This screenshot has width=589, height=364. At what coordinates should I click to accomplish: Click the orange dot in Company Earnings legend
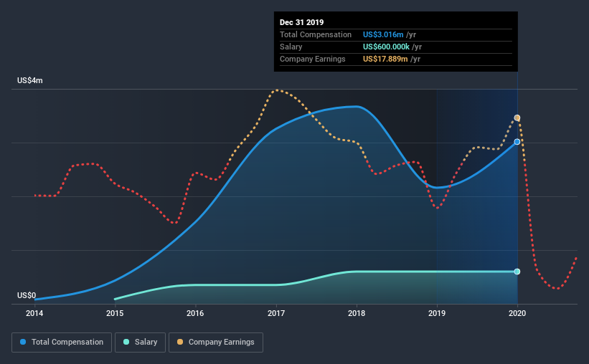coord(180,342)
